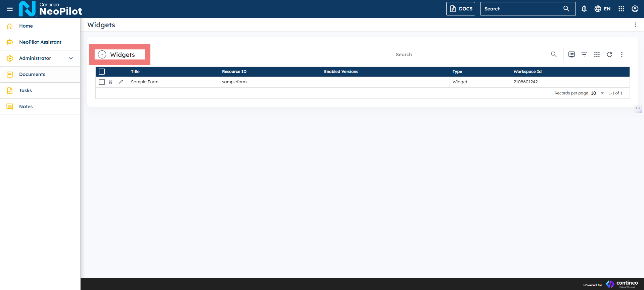Click the NeoPilot Assistant robot icon
This screenshot has width=644, height=290.
10,42
